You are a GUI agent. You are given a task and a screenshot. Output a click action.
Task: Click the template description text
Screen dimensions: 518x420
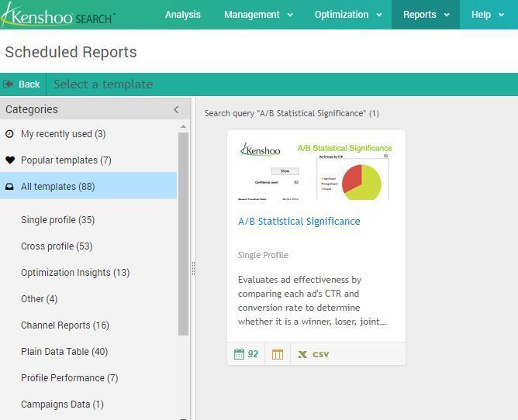coord(313,301)
